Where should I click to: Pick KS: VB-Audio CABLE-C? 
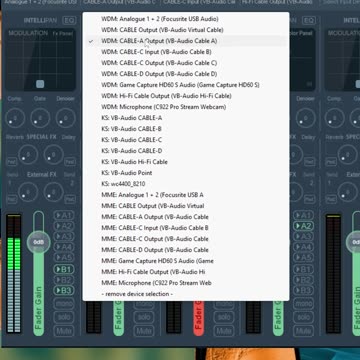(x=186, y=140)
